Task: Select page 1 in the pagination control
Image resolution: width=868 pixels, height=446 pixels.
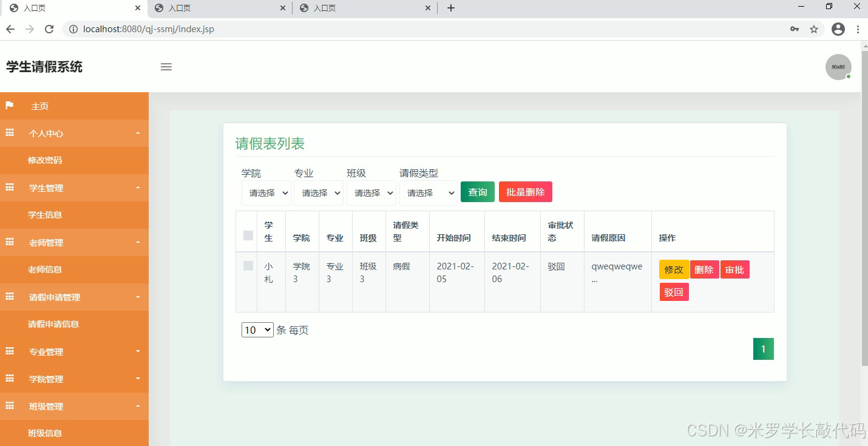Action: click(763, 348)
